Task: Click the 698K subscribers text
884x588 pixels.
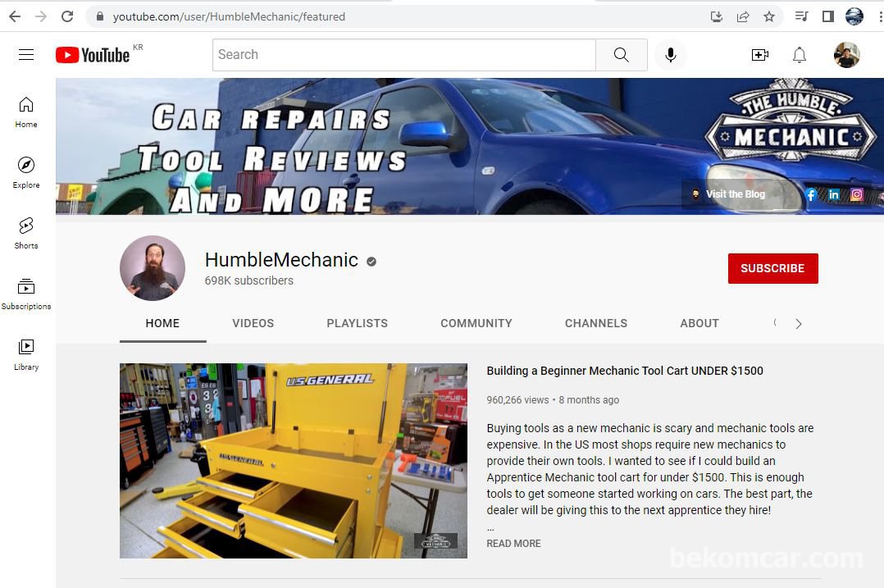Action: pyautogui.click(x=248, y=280)
